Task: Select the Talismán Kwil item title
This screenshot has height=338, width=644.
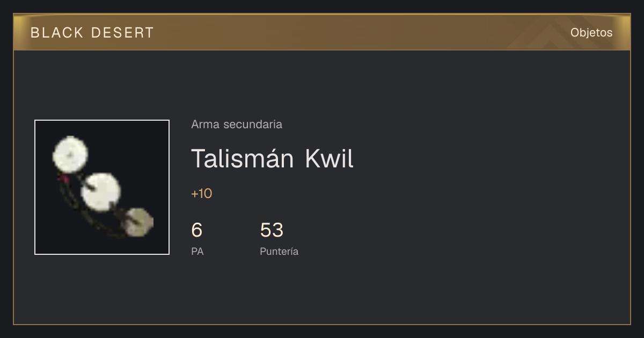Action: 272,159
